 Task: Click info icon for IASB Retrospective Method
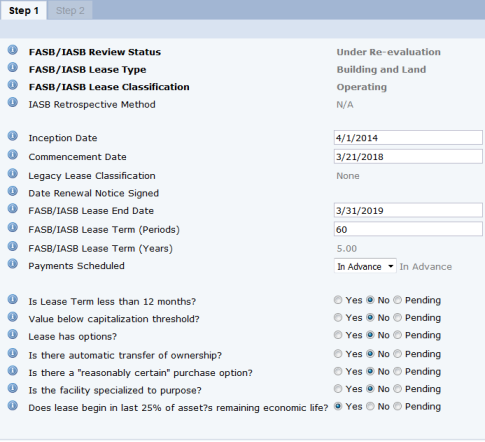pyautogui.click(x=13, y=102)
